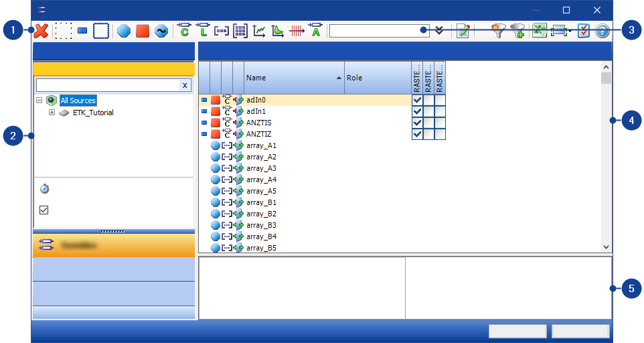This screenshot has height=343, width=644.
Task: Uncheck first raster checkbox for ANZTIZ row
Action: 417,134
